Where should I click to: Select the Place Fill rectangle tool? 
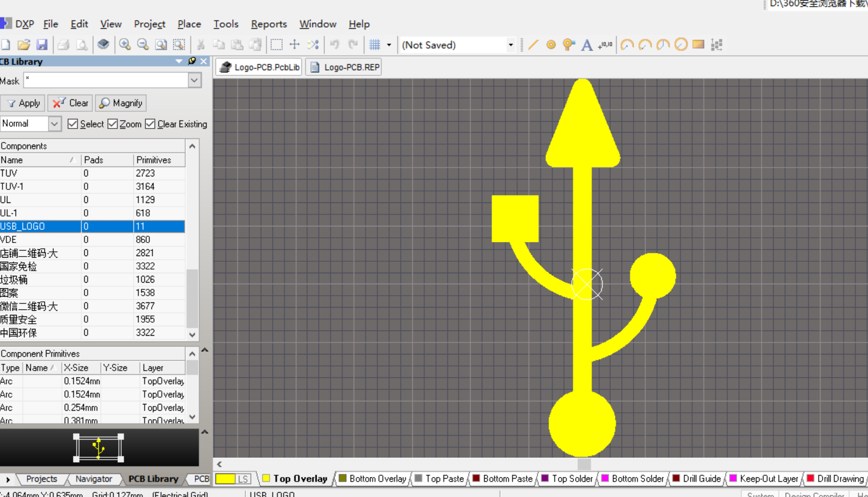(698, 45)
